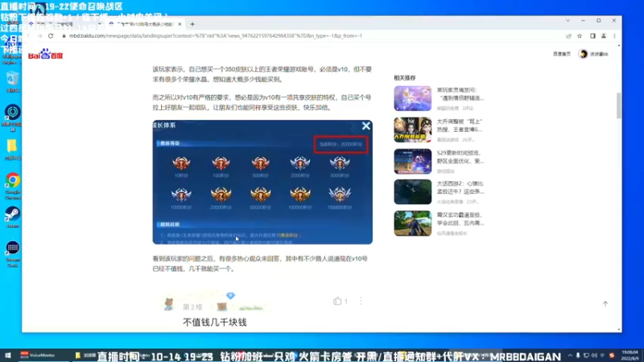Open Google Chrome desktop shortcut
Viewport: 644px width, 362px height.
coord(13,186)
